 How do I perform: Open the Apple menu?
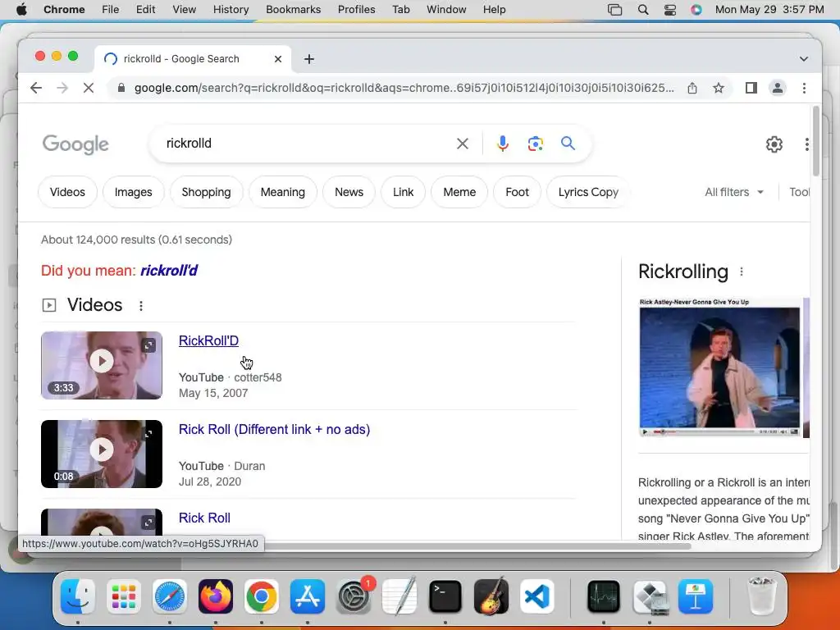click(21, 10)
